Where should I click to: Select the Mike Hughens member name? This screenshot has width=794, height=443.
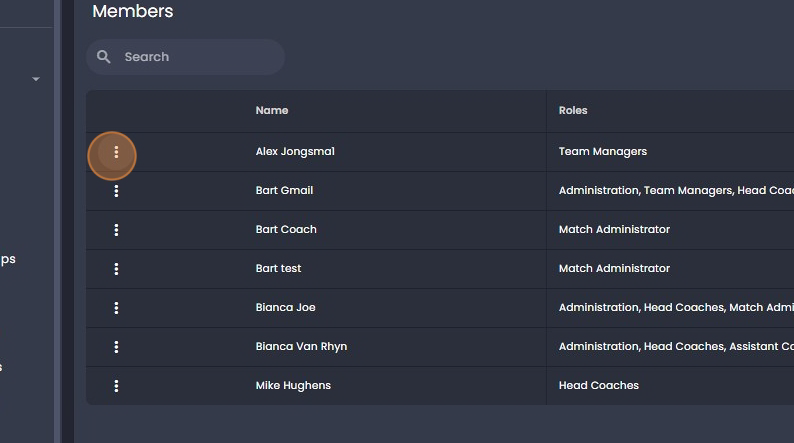pyautogui.click(x=293, y=385)
